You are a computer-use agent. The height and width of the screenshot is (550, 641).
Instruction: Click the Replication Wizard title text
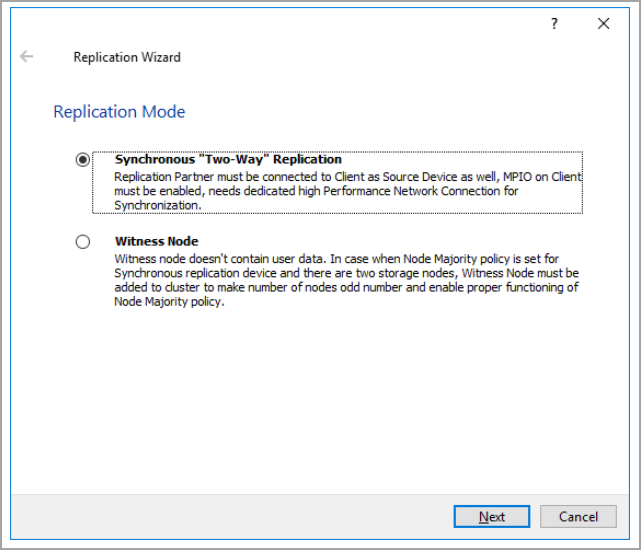[x=127, y=58]
